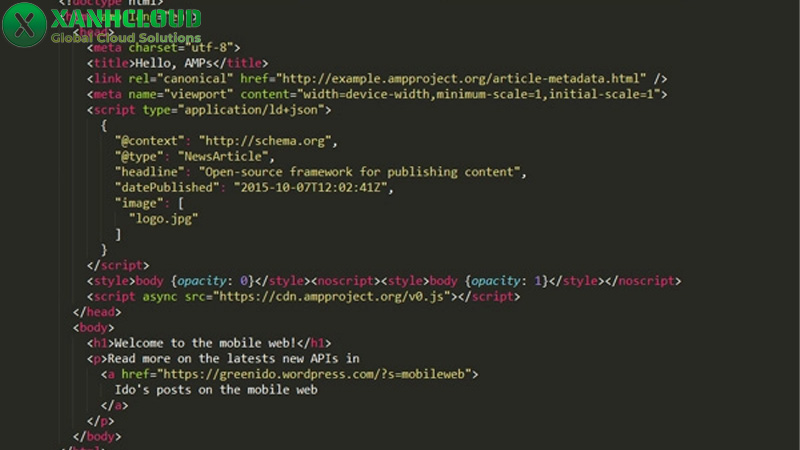The width and height of the screenshot is (800, 450).
Task: Click the application/ld+json script type
Action: tap(251, 110)
